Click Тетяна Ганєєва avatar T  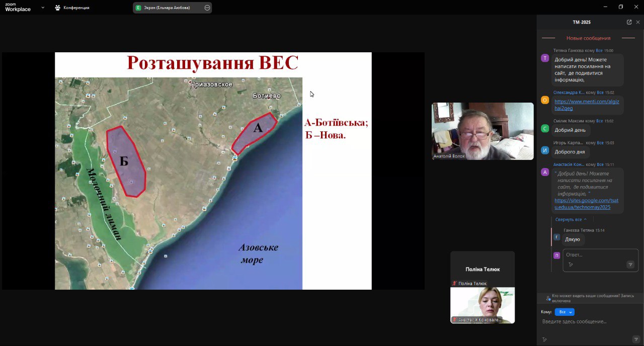click(x=545, y=58)
